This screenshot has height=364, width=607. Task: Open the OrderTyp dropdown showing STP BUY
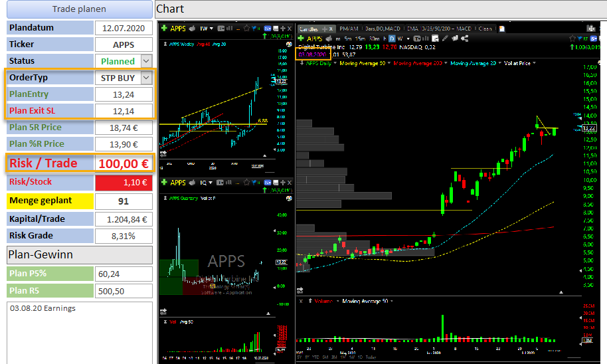[x=146, y=78]
